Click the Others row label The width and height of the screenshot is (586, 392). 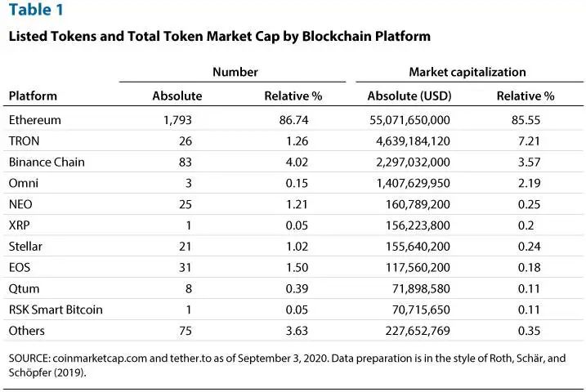pyautogui.click(x=26, y=331)
